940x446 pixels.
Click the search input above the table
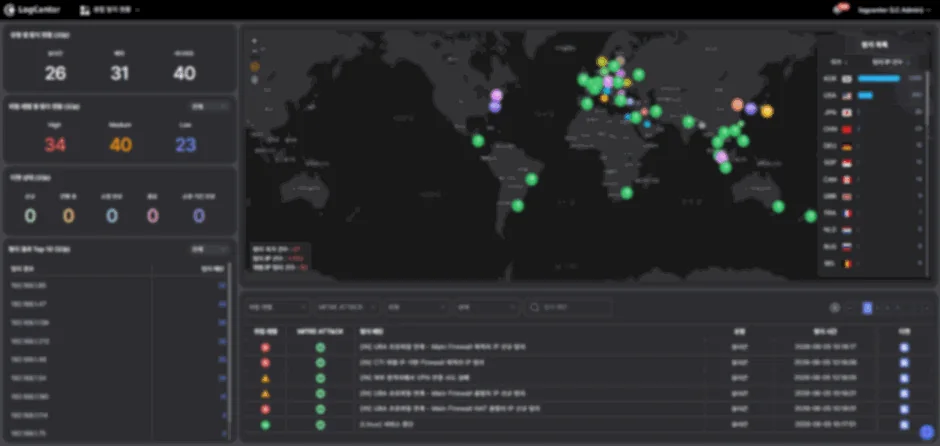point(568,307)
